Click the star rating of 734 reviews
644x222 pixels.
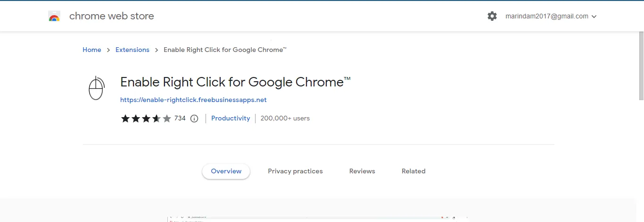click(146, 119)
